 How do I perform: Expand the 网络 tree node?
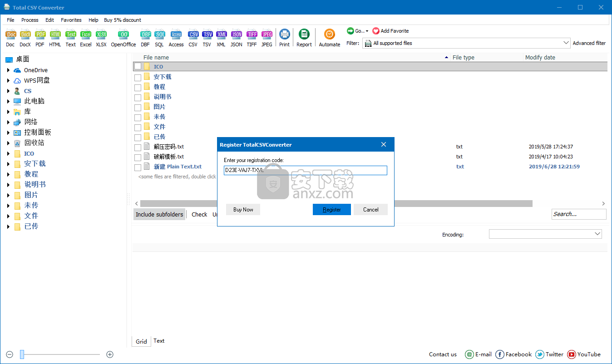[x=8, y=123]
